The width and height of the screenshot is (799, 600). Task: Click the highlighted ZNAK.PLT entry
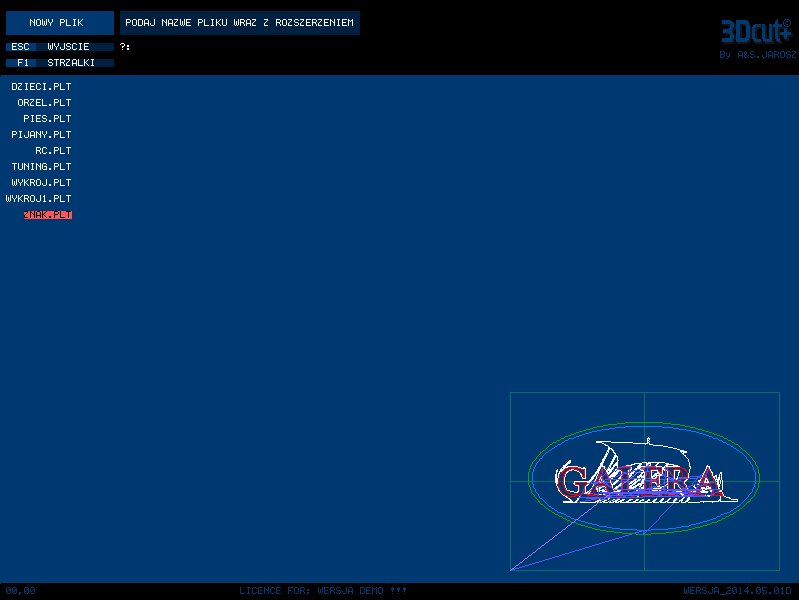coord(48,215)
